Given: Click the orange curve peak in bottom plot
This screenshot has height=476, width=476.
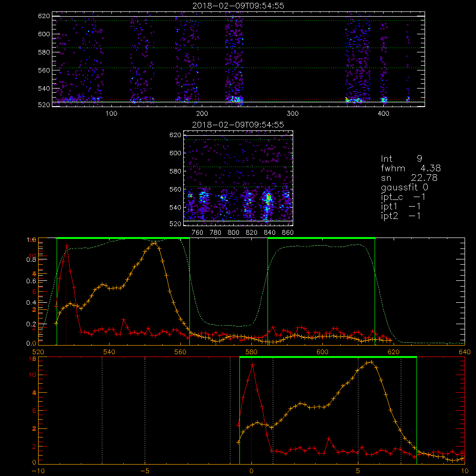Looking at the screenshot, I should tap(371, 362).
